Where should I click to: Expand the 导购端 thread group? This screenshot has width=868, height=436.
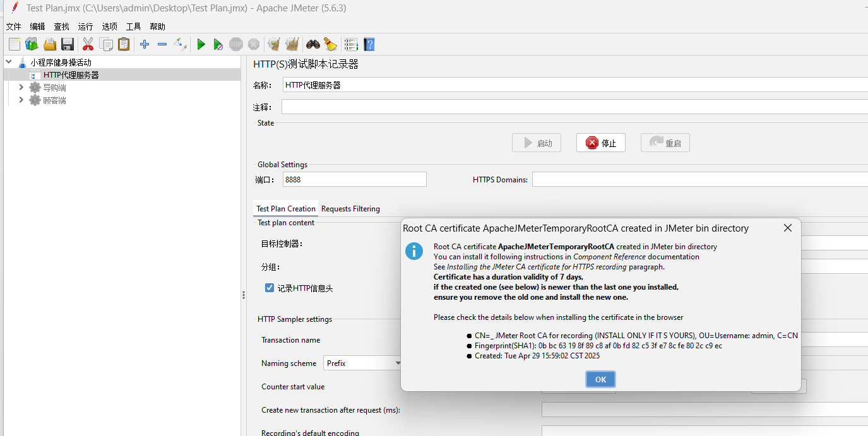click(x=21, y=87)
